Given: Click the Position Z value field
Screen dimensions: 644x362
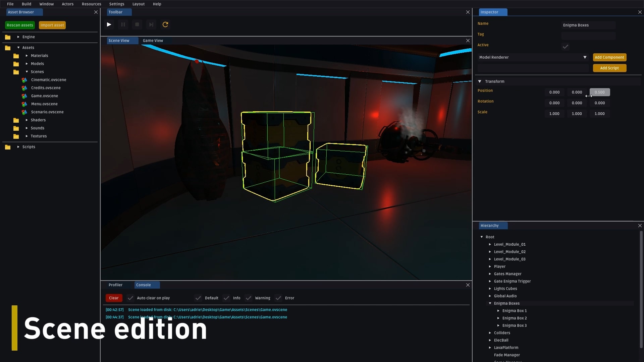Looking at the screenshot, I should (x=600, y=92).
